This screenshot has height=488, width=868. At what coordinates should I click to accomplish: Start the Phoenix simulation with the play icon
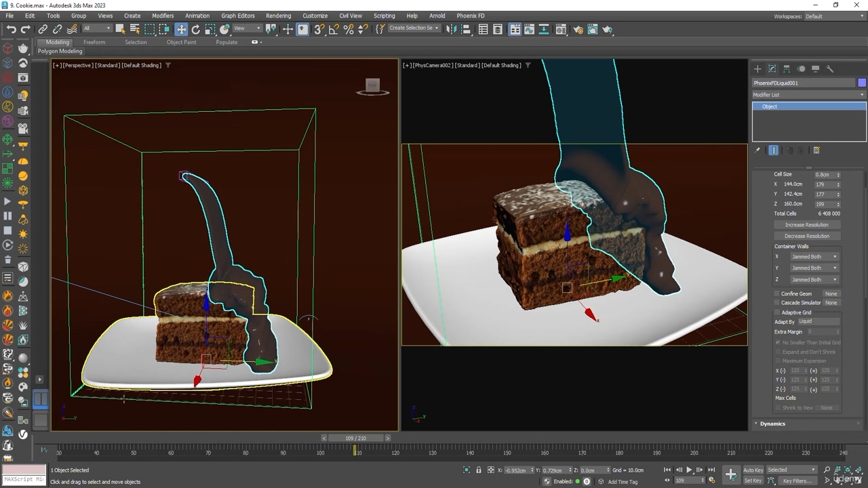click(7, 201)
